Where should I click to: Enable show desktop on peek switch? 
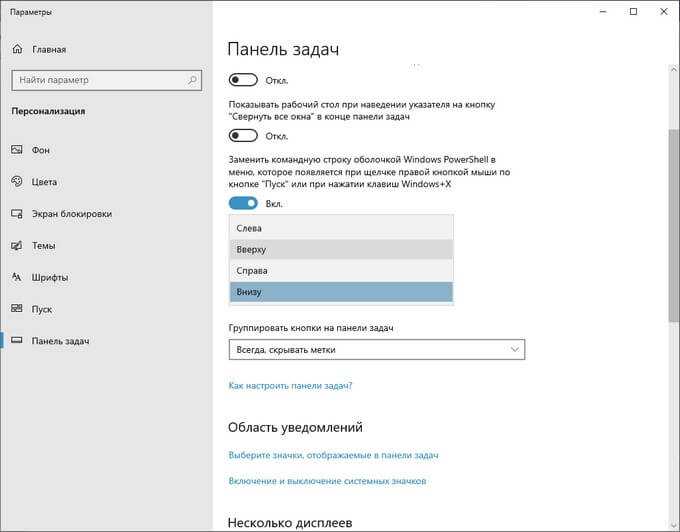[x=243, y=136]
